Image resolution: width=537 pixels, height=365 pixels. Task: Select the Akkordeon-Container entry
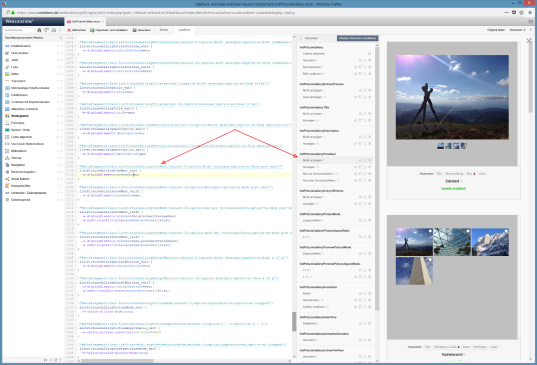pos(33,109)
